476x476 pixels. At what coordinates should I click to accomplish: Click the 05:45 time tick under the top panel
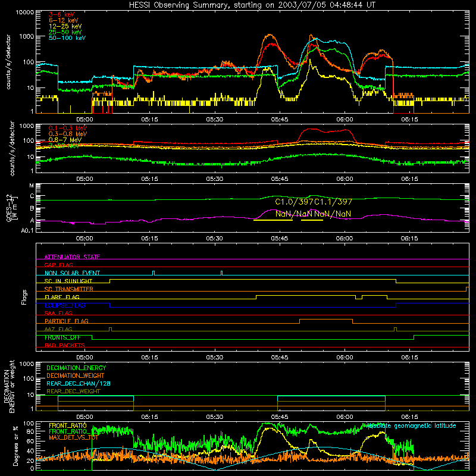click(280, 120)
